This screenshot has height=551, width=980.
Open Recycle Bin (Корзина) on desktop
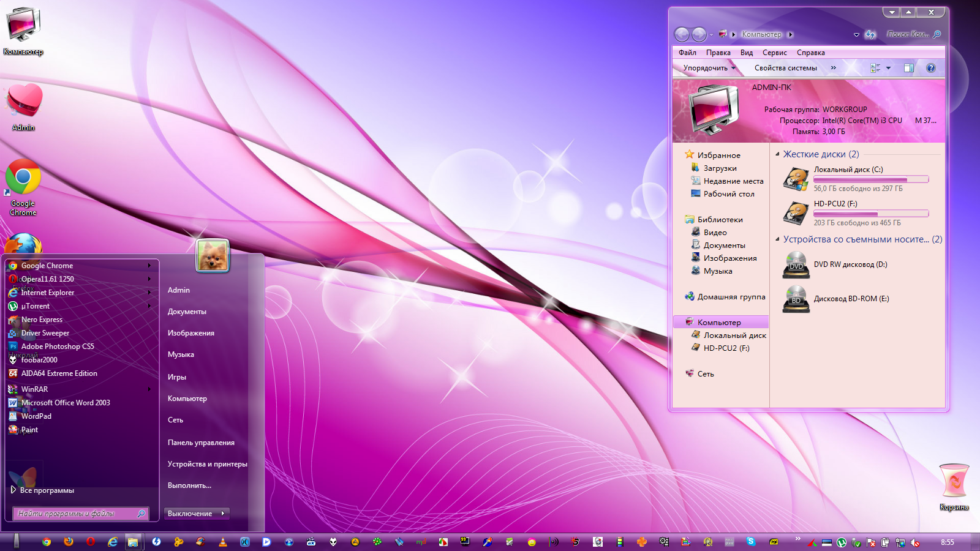[954, 481]
